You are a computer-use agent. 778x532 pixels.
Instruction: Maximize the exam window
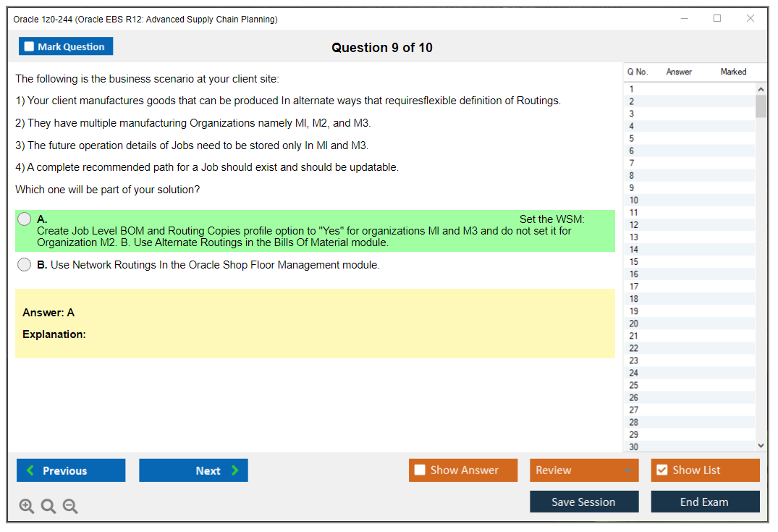click(x=717, y=19)
